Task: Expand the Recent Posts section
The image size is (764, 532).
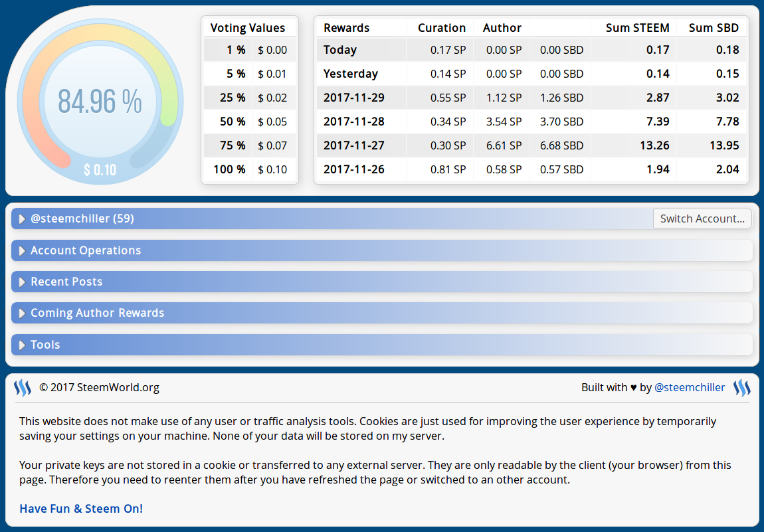Action: 66,282
